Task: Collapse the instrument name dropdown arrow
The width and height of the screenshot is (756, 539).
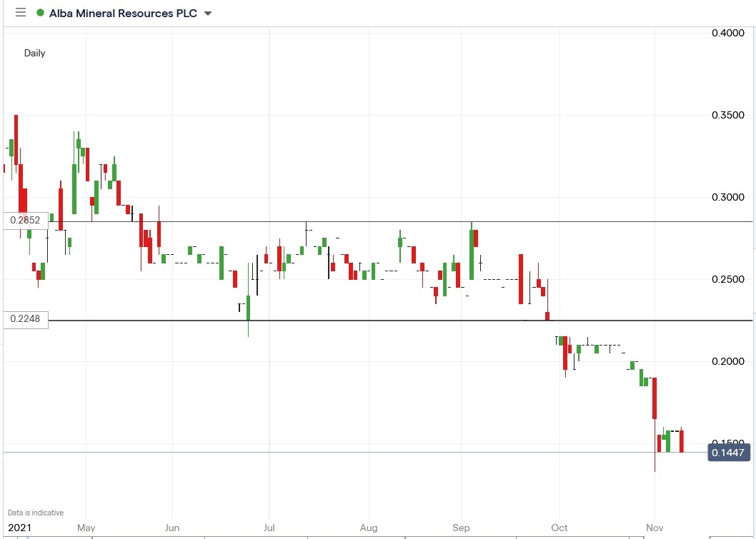Action: pyautogui.click(x=207, y=14)
